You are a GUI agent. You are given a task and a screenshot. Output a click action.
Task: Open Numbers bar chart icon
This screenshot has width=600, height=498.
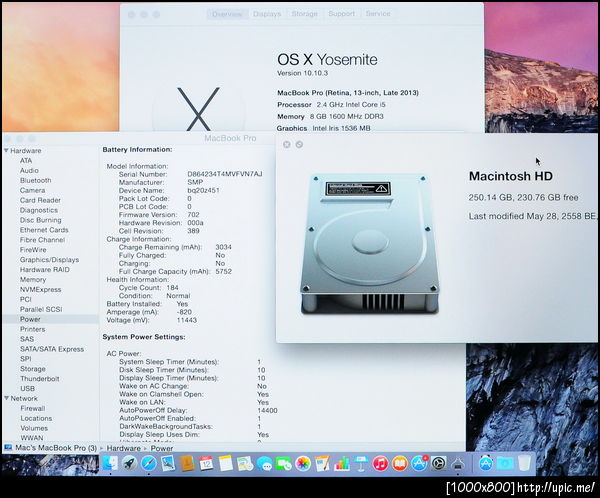(342, 464)
